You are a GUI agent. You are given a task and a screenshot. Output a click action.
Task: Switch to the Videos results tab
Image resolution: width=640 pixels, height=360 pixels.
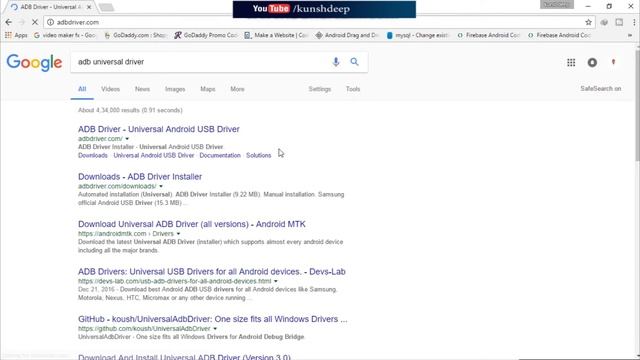[x=111, y=89]
